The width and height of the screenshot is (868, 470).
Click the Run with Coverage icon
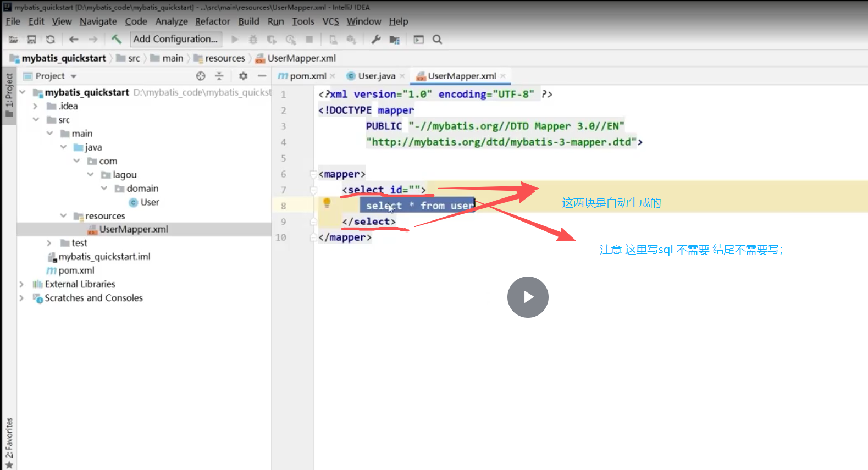pos(272,40)
